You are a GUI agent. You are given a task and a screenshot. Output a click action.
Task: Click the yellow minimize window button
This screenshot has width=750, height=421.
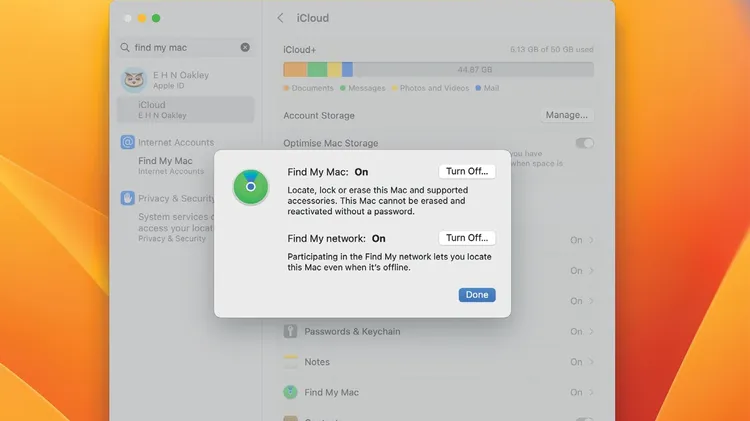(x=142, y=18)
